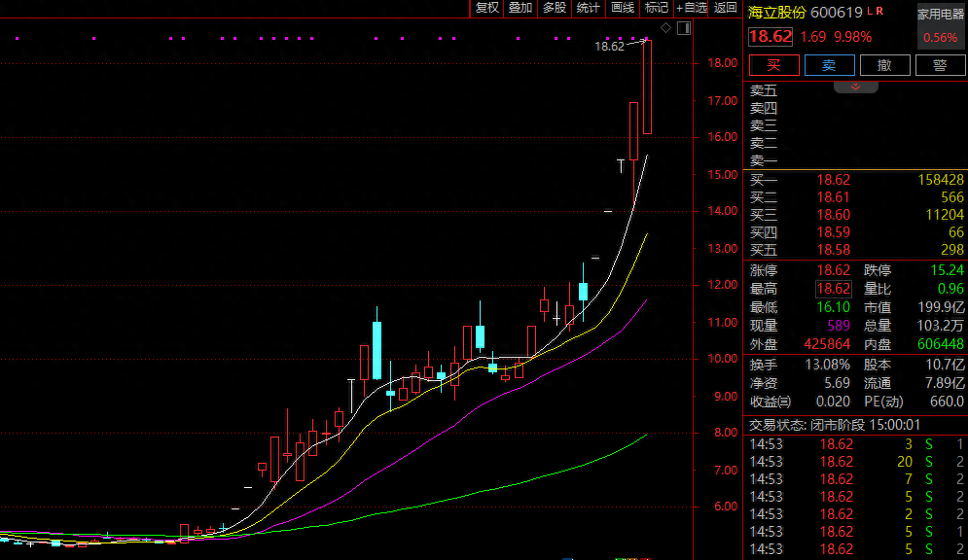Screen dimensions: 968x560
Task: Click the 18.00 price axis label
Action: 722,63
